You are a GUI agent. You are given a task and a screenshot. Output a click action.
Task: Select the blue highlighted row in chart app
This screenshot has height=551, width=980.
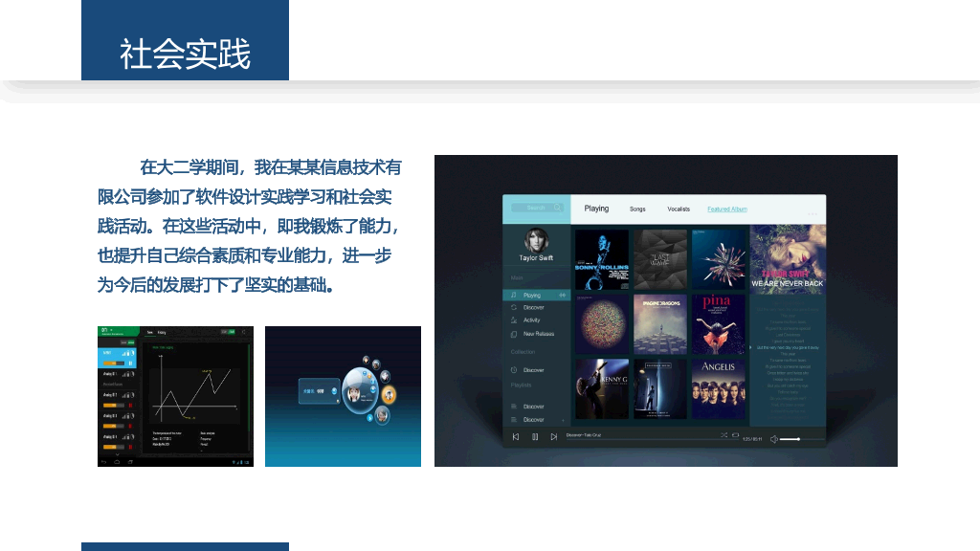(x=118, y=358)
